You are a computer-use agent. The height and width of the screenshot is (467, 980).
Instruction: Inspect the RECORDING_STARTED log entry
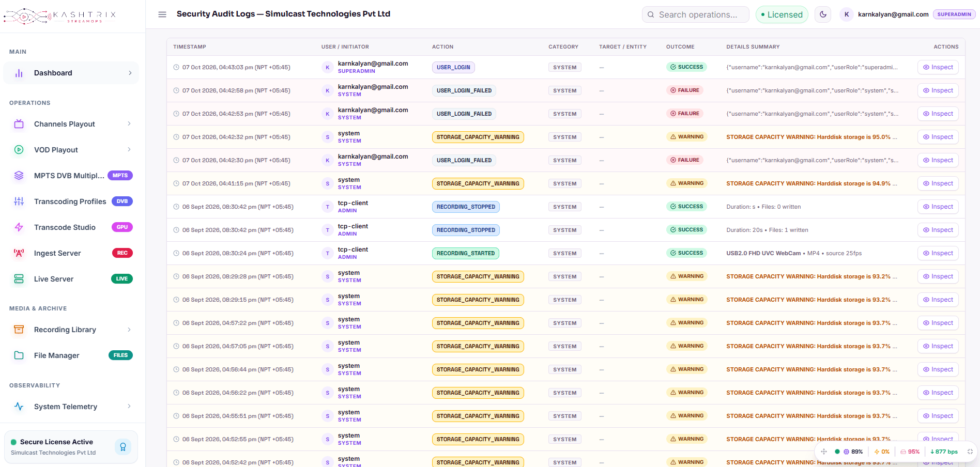(x=938, y=253)
